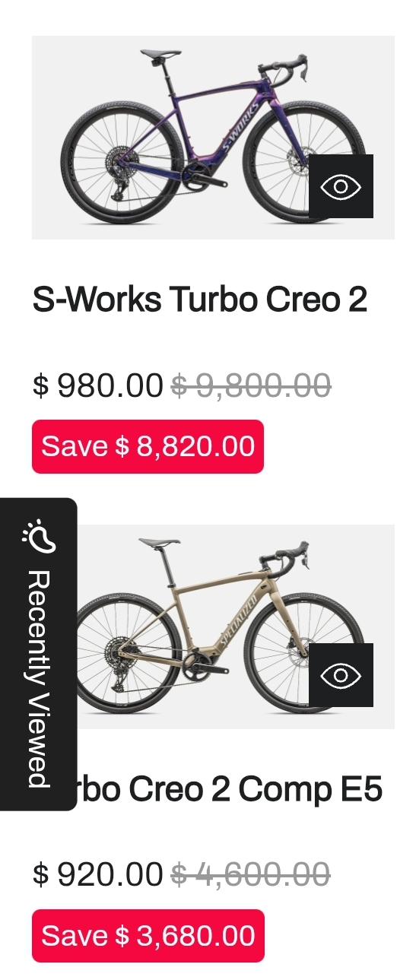The image size is (416, 980).
Task: Open the Recently Viewed side tab label
Action: pyautogui.click(x=38, y=679)
